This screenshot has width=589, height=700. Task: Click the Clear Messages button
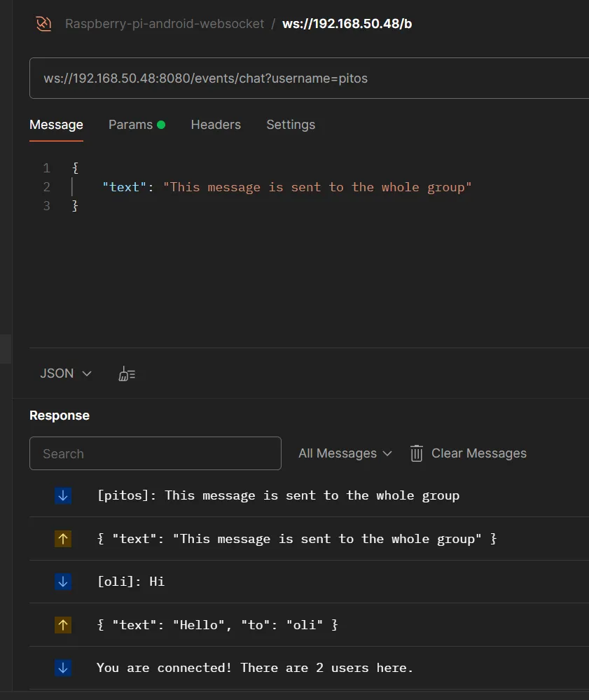coord(469,453)
